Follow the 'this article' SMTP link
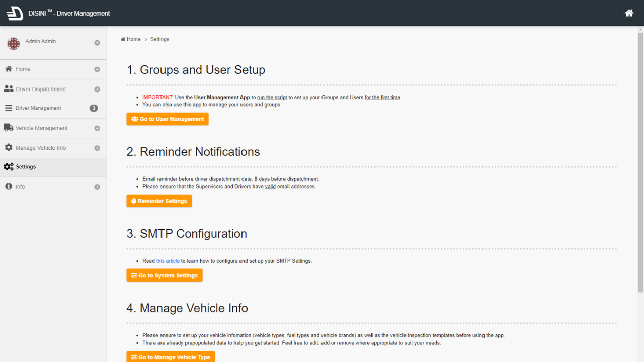 168,261
